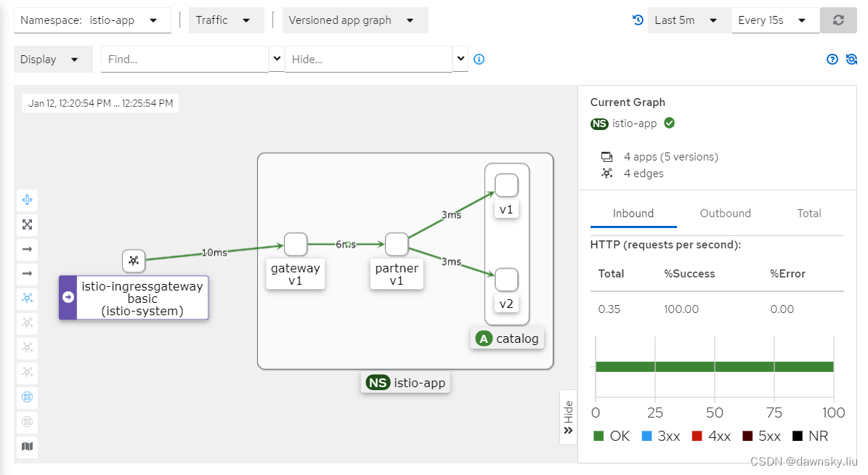The width and height of the screenshot is (868, 475).
Task: Click the blue info icon next to Hide field
Action: pyautogui.click(x=479, y=59)
